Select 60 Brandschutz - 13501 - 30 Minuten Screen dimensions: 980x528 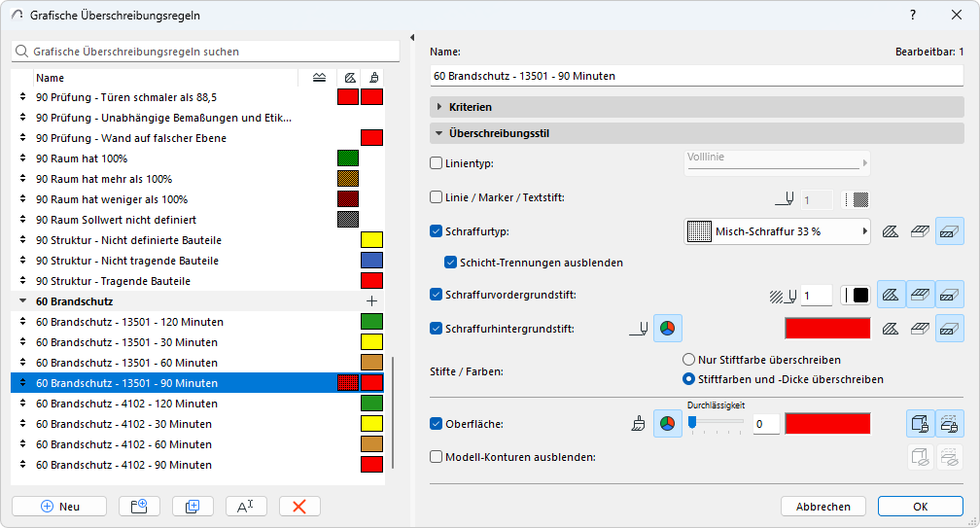[x=197, y=342]
